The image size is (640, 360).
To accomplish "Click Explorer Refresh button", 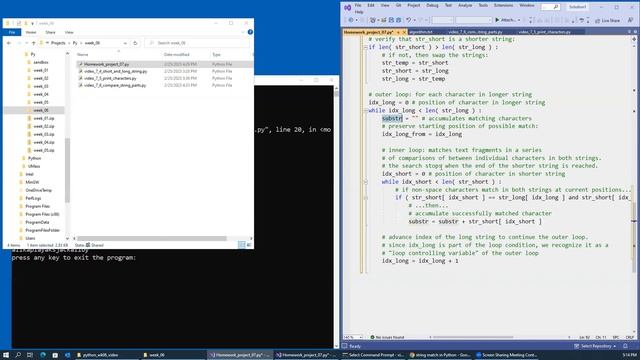I will pyautogui.click(x=135, y=43).
